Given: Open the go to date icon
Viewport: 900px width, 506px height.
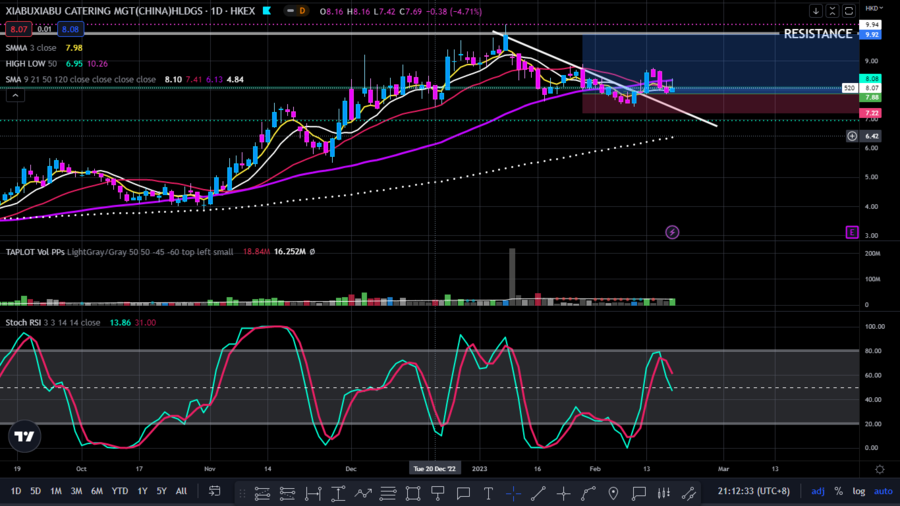Looking at the screenshot, I should pyautogui.click(x=214, y=492).
